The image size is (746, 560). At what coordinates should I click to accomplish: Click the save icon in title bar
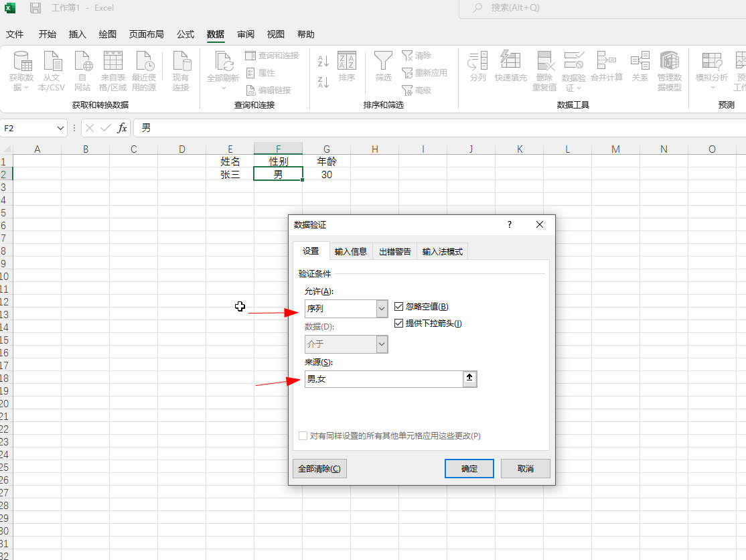click(35, 8)
